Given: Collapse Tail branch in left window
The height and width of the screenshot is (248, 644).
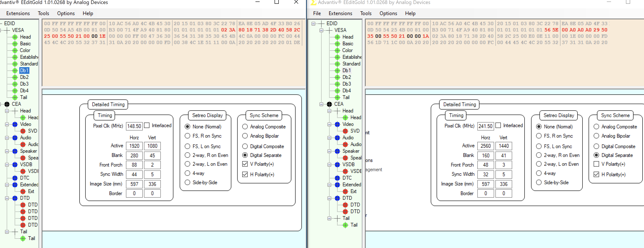Looking at the screenshot, I should (7, 232).
